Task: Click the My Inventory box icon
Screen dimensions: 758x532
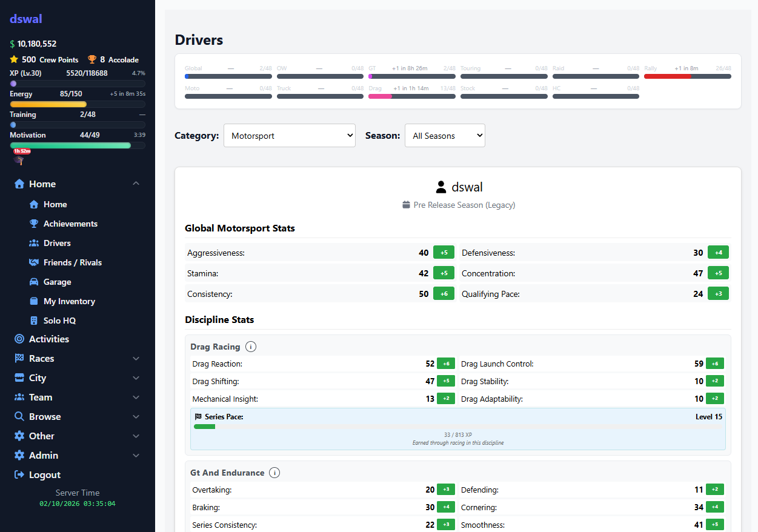Action: coord(34,301)
